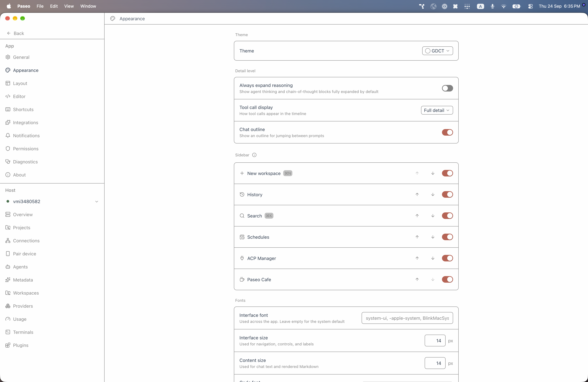Open Wi-Fi status in menu bar
This screenshot has width=588, height=382.
click(504, 6)
